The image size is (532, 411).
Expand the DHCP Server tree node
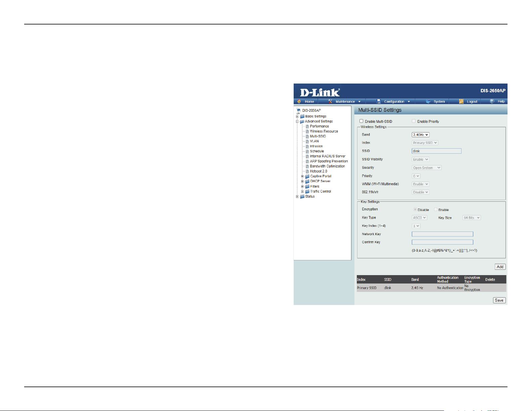(x=302, y=181)
